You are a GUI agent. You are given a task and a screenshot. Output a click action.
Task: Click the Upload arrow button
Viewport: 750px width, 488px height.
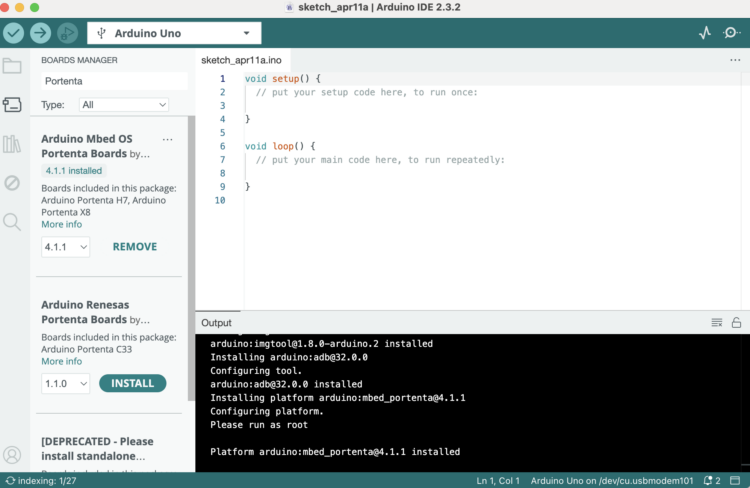41,33
